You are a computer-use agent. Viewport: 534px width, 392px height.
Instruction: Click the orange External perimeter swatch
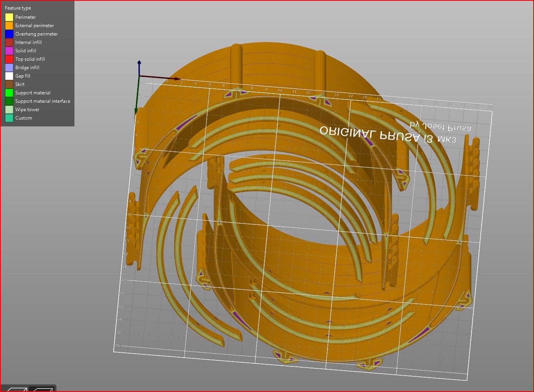coord(9,26)
